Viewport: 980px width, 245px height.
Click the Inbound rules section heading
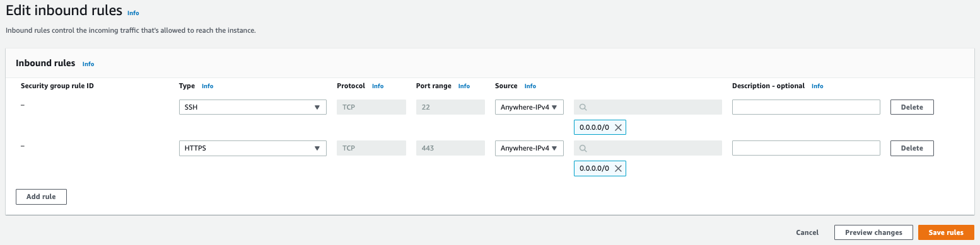point(45,63)
